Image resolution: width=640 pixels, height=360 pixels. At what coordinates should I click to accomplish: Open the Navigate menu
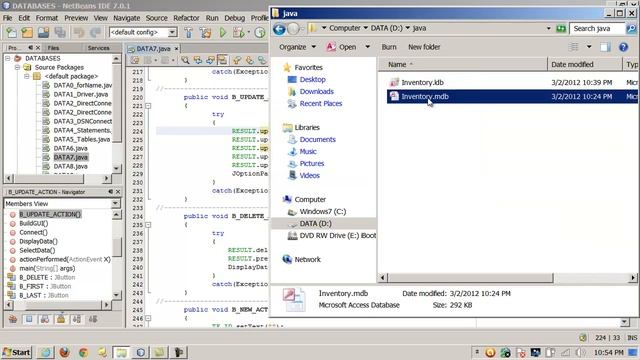(x=127, y=18)
